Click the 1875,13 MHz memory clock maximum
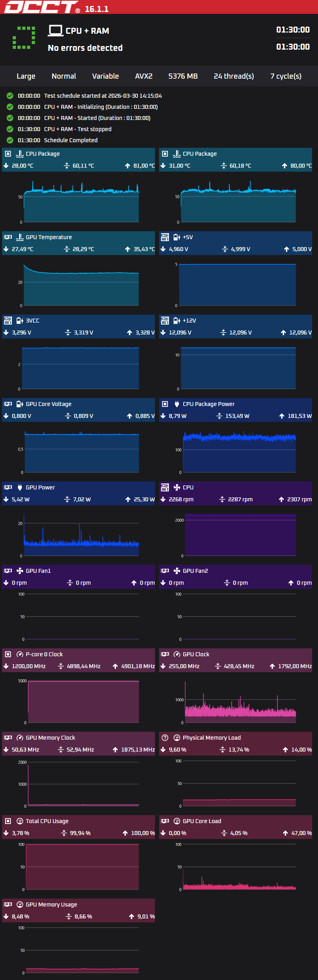Image resolution: width=318 pixels, height=980 pixels. (x=138, y=750)
